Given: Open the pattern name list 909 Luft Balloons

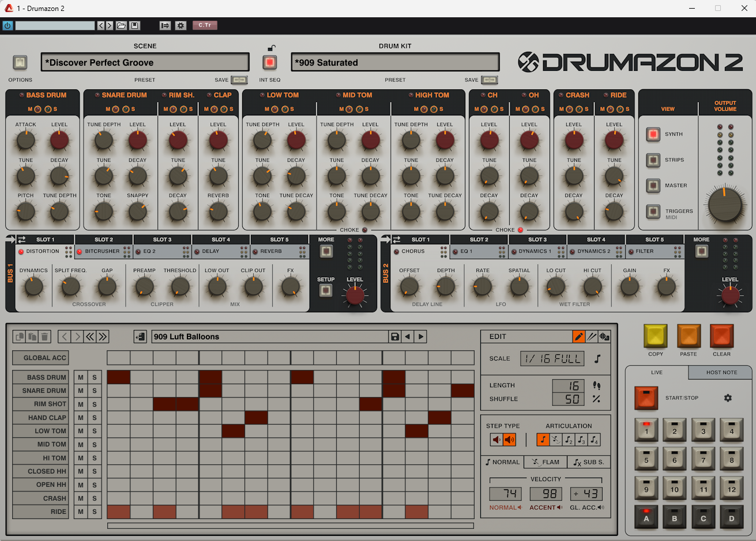Looking at the screenshot, I should [270, 336].
